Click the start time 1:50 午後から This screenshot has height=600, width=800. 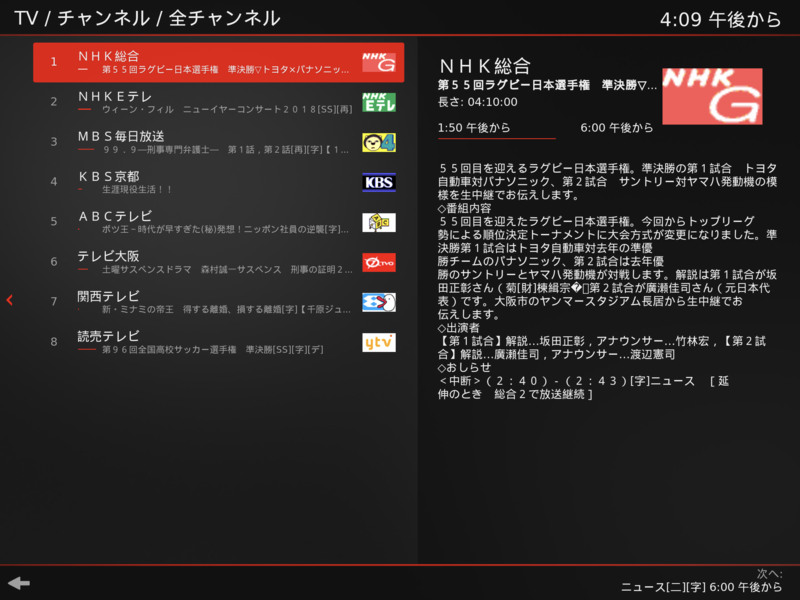coord(474,128)
